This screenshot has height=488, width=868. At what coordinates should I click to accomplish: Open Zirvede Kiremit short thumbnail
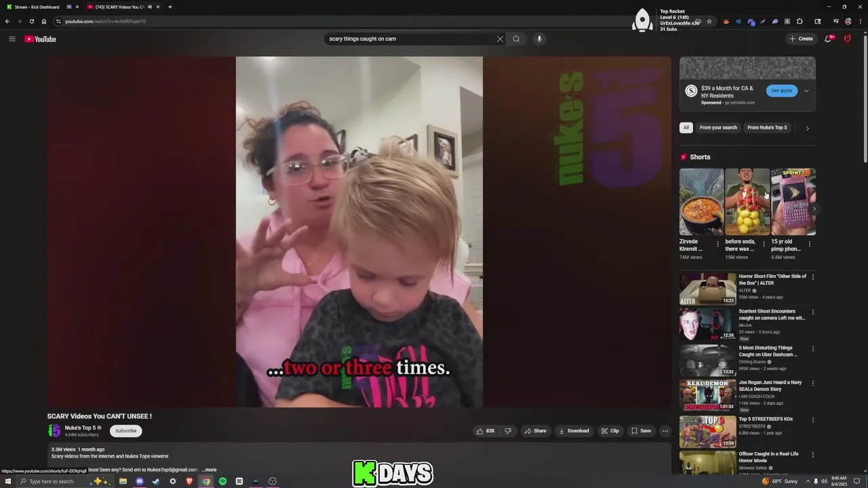[x=701, y=201]
